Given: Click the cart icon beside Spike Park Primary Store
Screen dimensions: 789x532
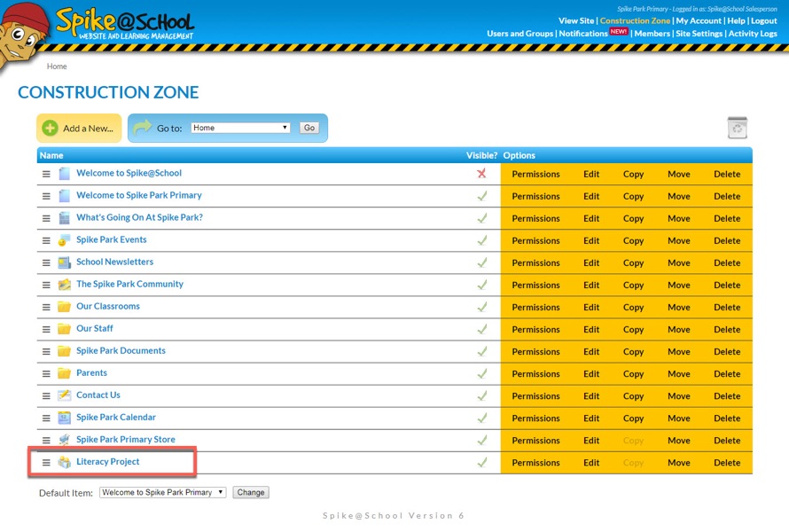Looking at the screenshot, I should 65,440.
